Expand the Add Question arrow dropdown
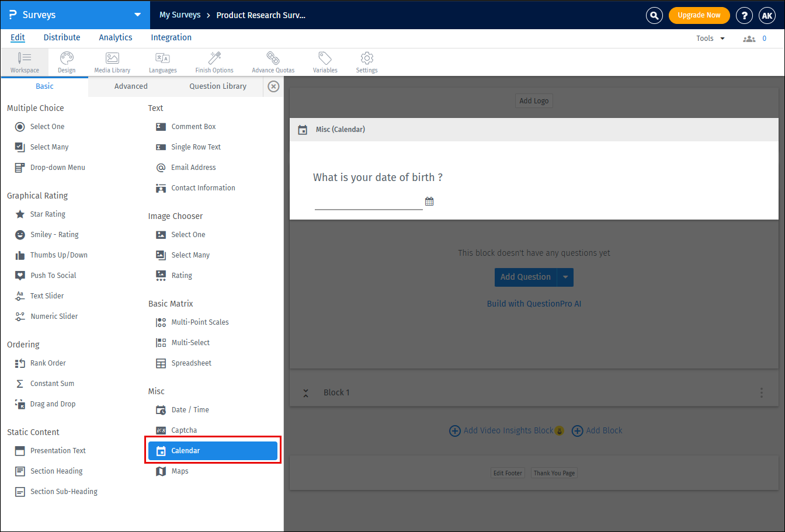785x532 pixels. (565, 277)
